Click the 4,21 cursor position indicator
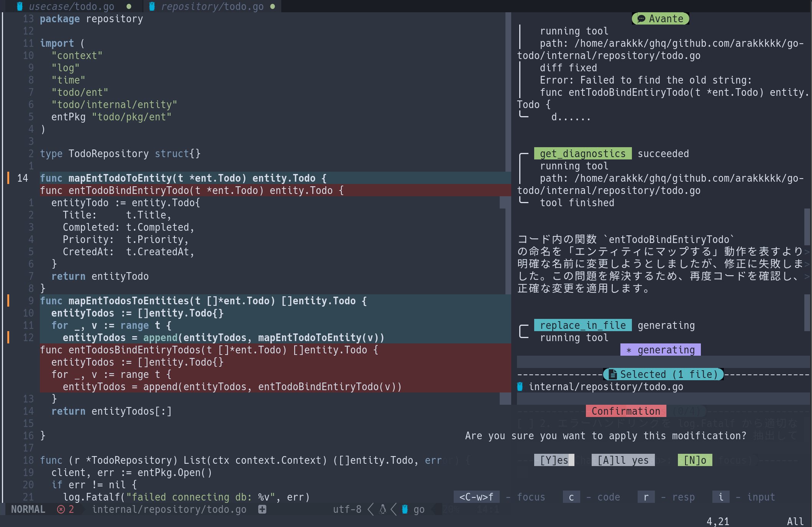This screenshot has height=527, width=812. point(718,522)
